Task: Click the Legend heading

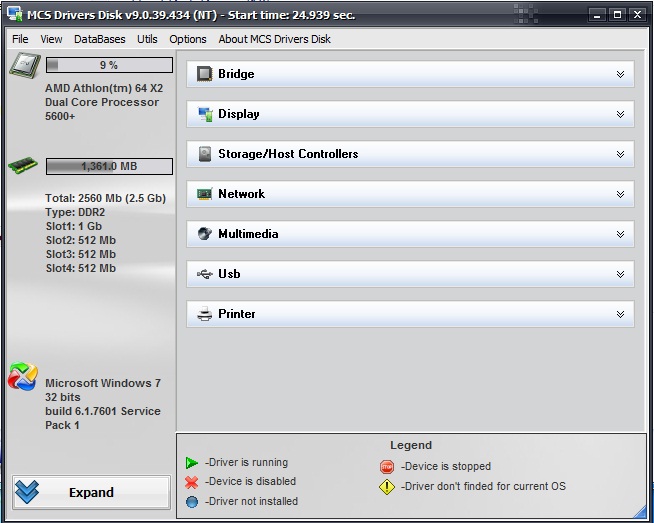Action: point(411,445)
